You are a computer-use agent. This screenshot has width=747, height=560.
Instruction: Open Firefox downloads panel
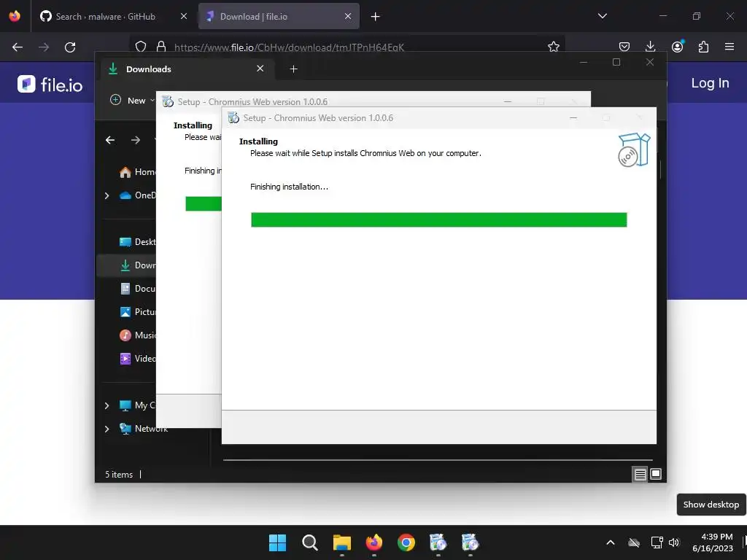coord(650,47)
